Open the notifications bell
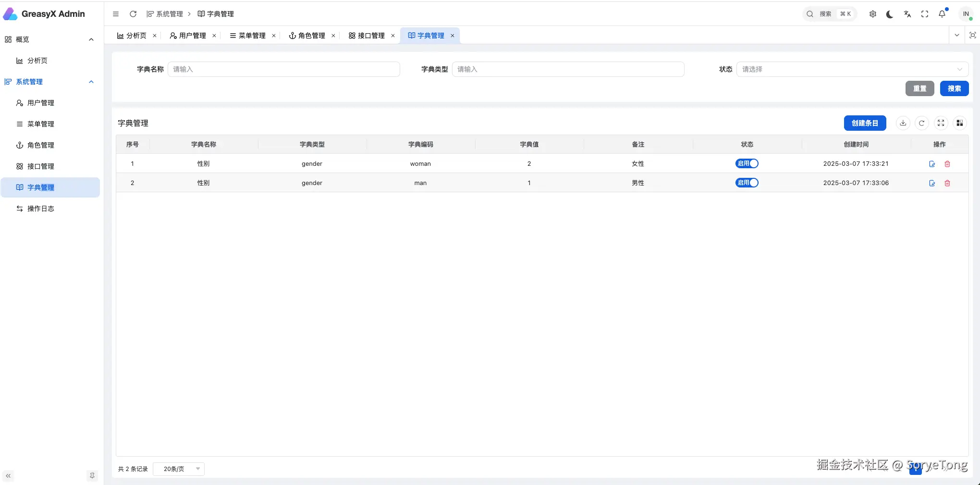Screen dimensions: 980x485 click(942, 14)
